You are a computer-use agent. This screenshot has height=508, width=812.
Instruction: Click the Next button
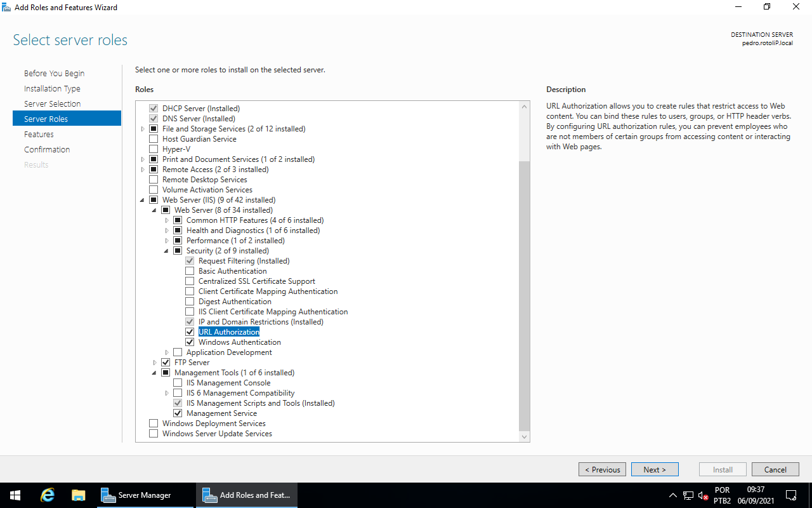pyautogui.click(x=655, y=469)
